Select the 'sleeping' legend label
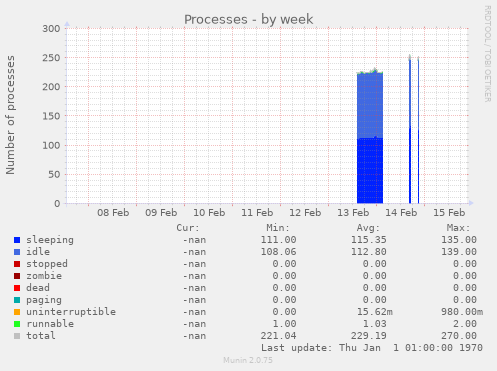The width and height of the screenshot is (497, 371). pos(50,240)
